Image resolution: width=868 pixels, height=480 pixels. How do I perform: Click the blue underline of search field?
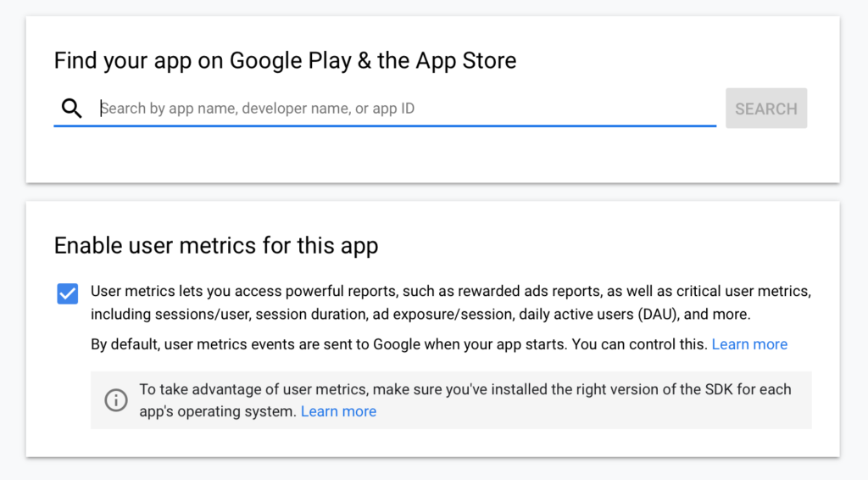pyautogui.click(x=385, y=126)
